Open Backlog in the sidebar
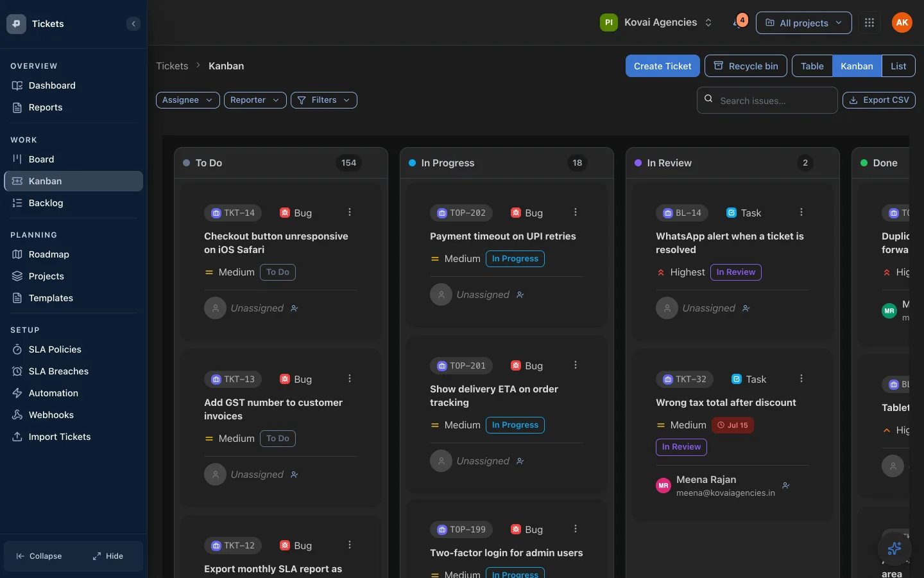 pyautogui.click(x=73, y=203)
